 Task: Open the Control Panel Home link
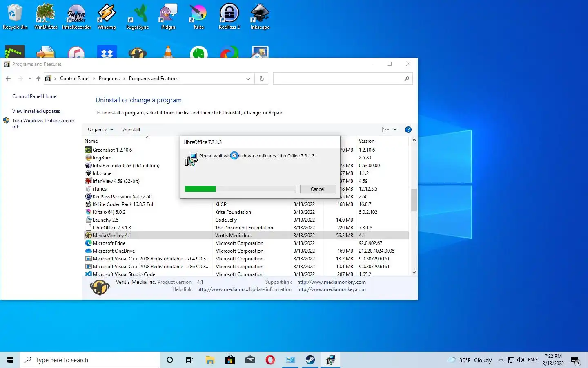(34, 96)
